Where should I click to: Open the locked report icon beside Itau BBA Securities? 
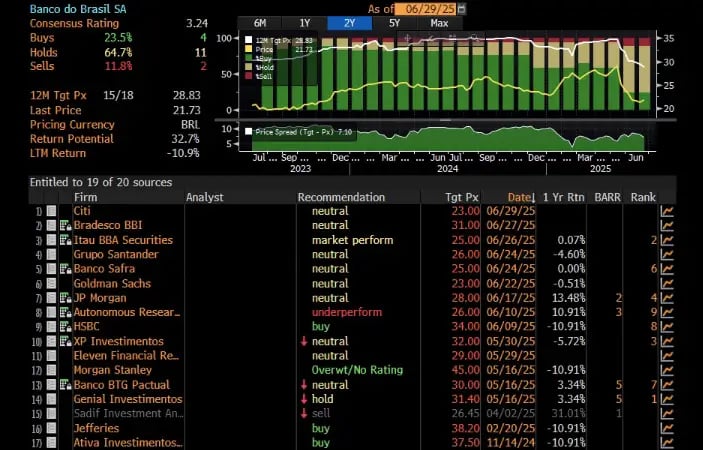pyautogui.click(x=65, y=240)
